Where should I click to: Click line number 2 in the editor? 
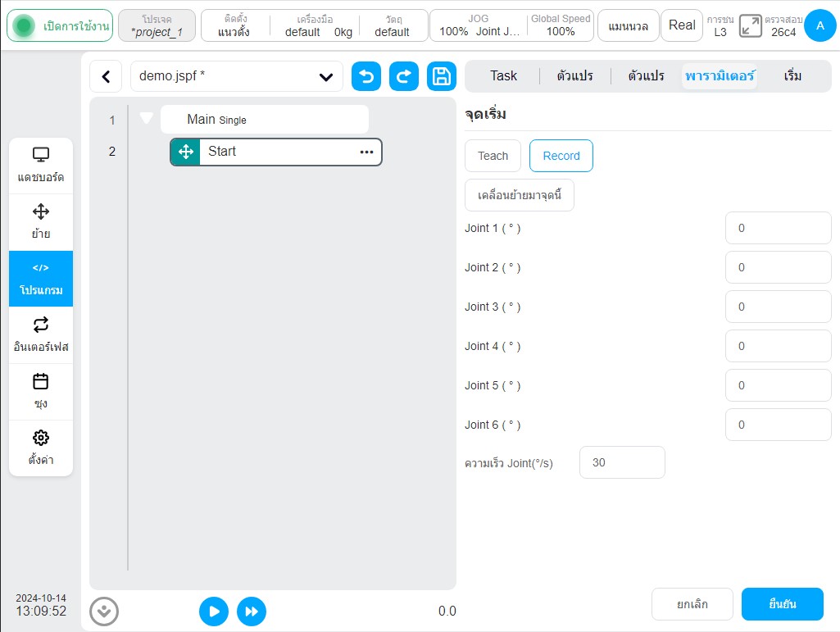tap(112, 152)
